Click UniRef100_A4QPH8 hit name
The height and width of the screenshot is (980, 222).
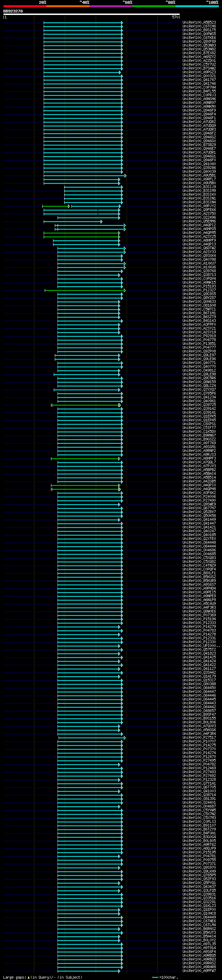[199, 489]
